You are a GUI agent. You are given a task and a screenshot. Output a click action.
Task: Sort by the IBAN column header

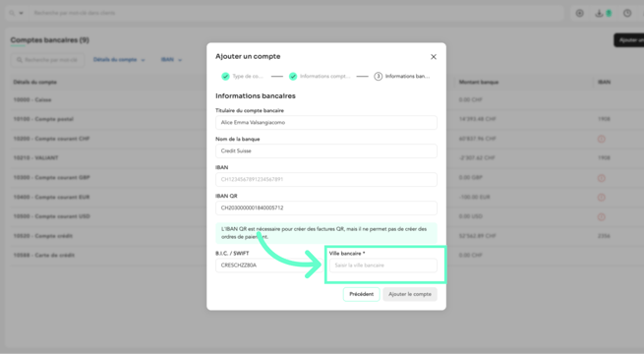[604, 83]
